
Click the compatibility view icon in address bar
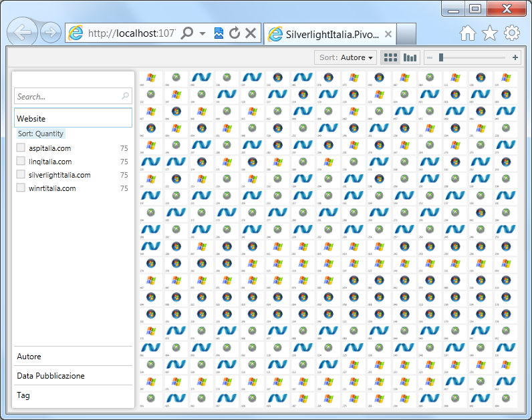click(219, 33)
